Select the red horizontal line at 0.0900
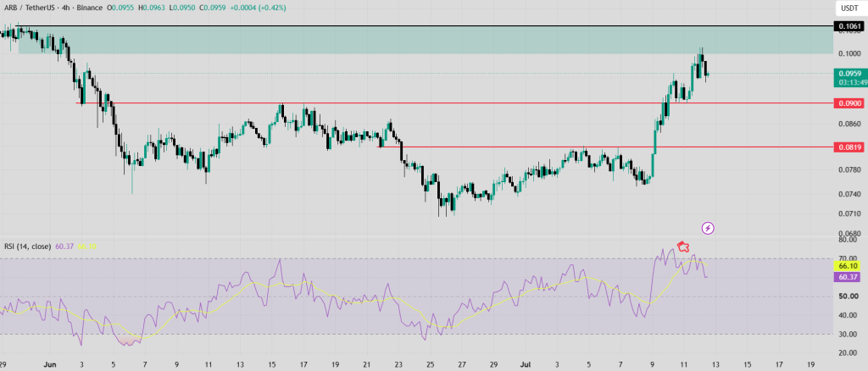This screenshot has width=868, height=371. click(454, 102)
